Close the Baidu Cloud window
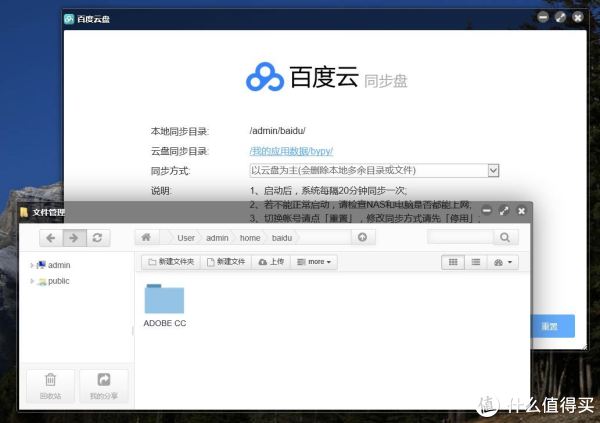Image resolution: width=600 pixels, height=423 pixels. 578,17
